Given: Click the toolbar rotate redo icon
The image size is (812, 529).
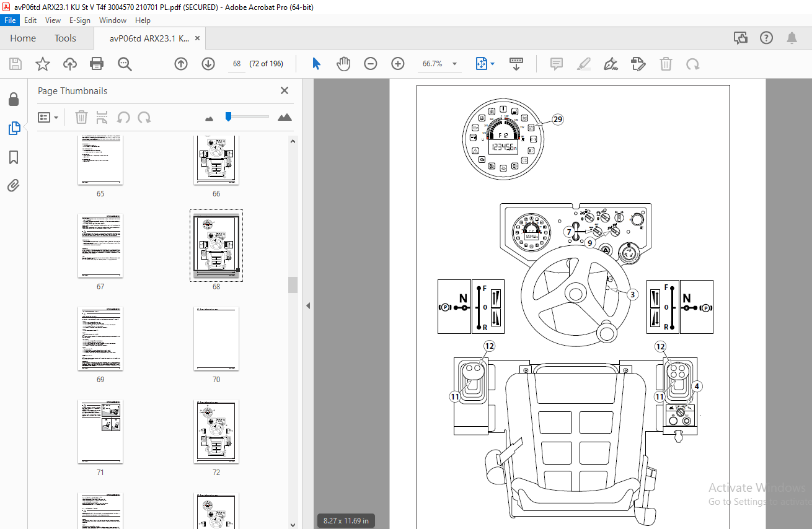Looking at the screenshot, I should [x=693, y=64].
